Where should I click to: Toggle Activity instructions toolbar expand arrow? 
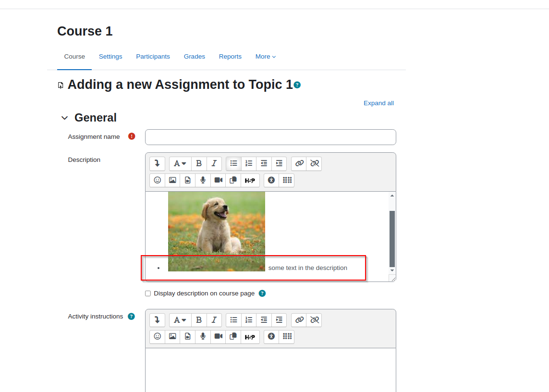click(157, 320)
